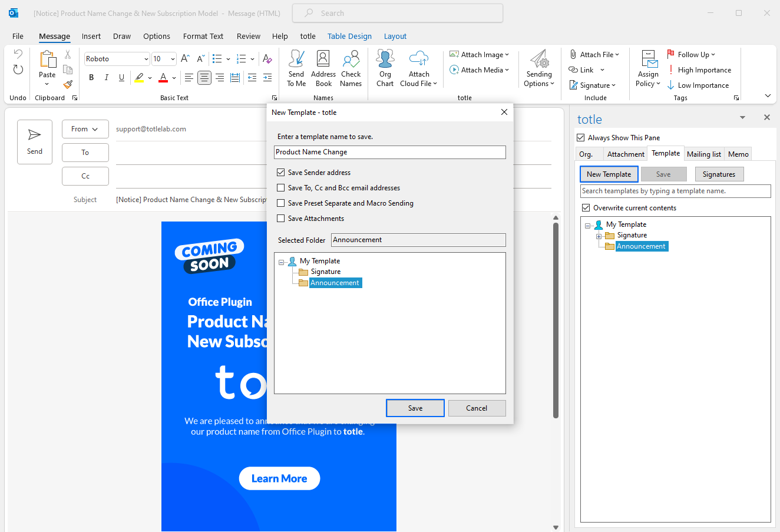This screenshot has width=780, height=532.
Task: Open the Format Text ribbon tab
Action: click(203, 36)
